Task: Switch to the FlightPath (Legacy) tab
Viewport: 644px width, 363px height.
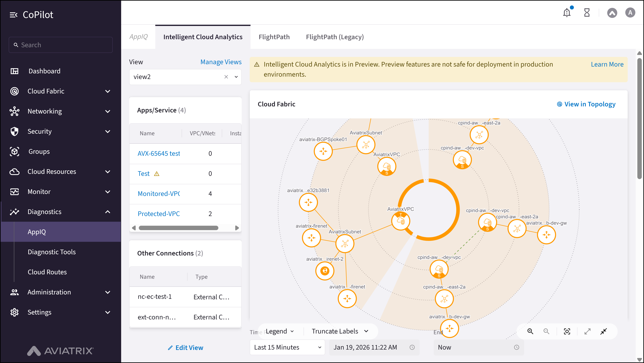Action: [x=335, y=37]
